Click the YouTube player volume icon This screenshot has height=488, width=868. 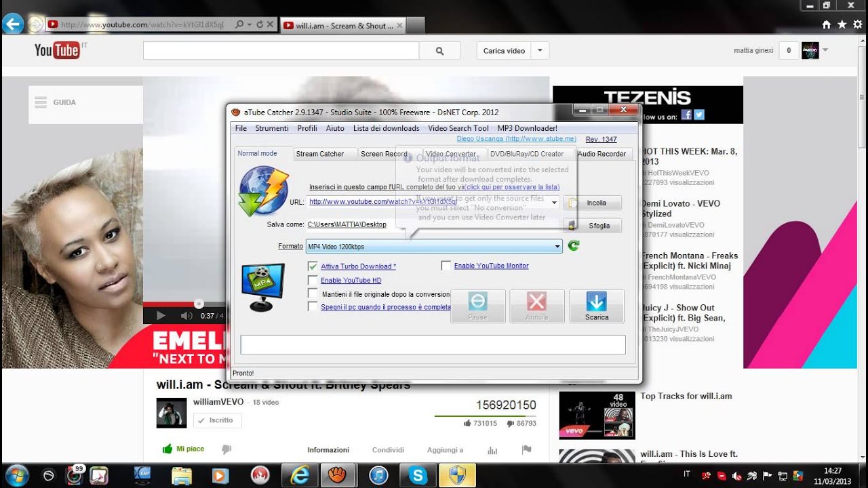pyautogui.click(x=186, y=315)
